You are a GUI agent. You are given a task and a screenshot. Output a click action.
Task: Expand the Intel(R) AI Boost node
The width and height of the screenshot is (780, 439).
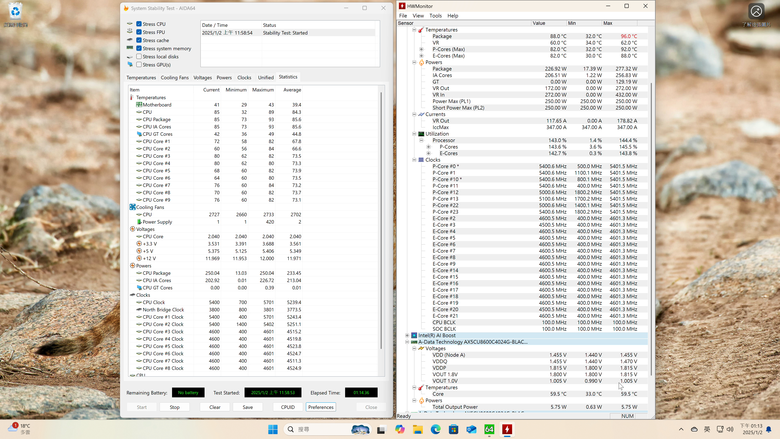(407, 336)
